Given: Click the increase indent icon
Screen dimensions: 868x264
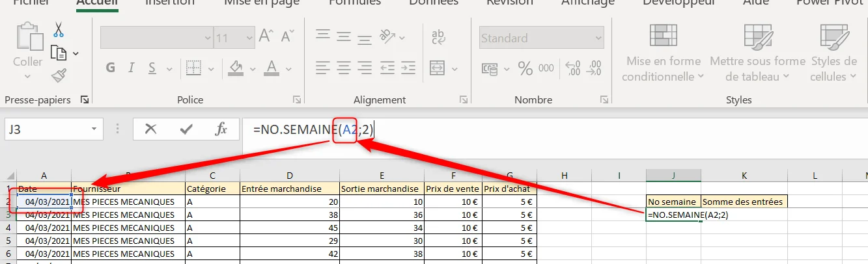Looking at the screenshot, I should pos(408,67).
